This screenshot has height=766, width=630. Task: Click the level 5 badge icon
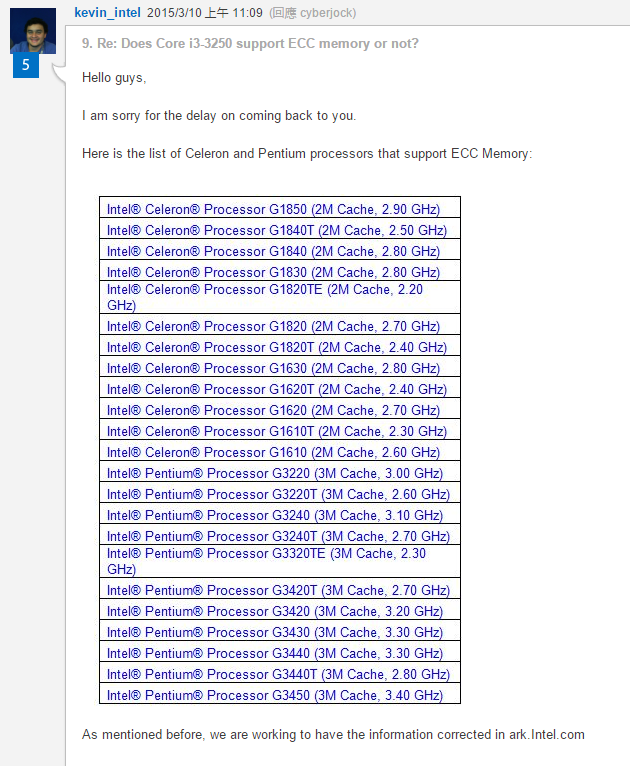coord(26,65)
